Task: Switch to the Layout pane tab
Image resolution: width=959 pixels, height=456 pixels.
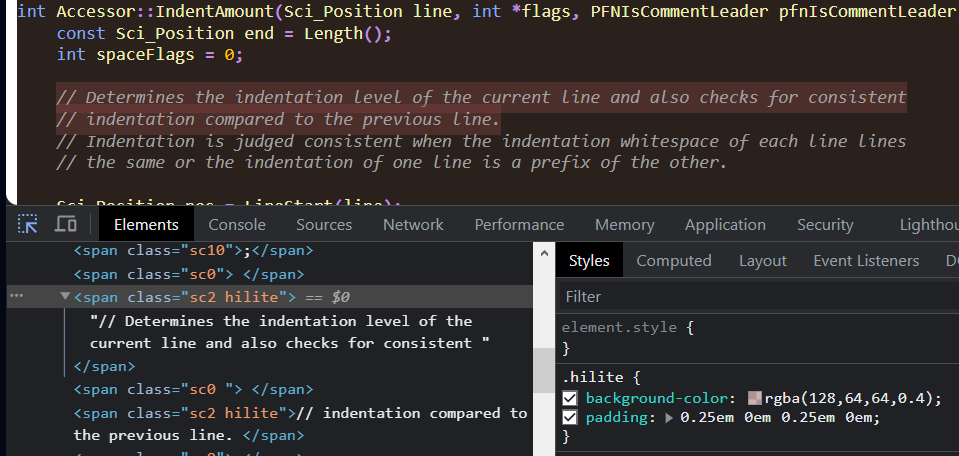Action: point(762,261)
